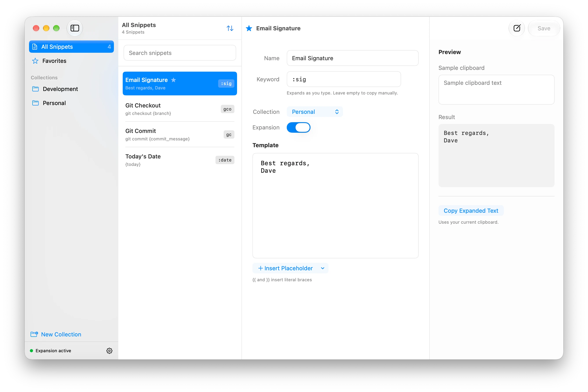Open Favorites in the sidebar
The width and height of the screenshot is (588, 392).
pos(71,61)
